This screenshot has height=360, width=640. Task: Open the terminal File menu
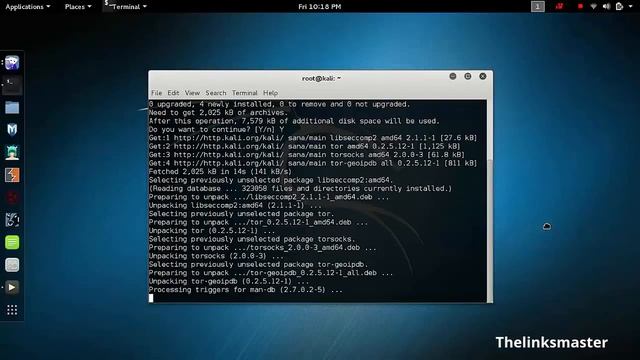coord(156,93)
